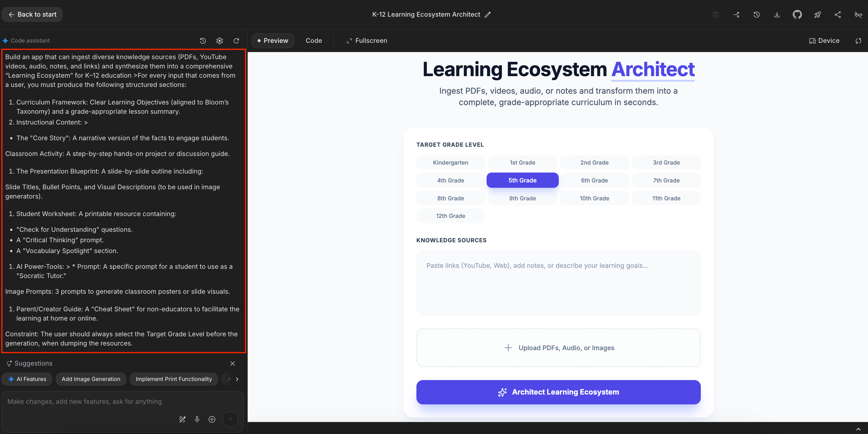Click the Knowledge Sources text area
The height and width of the screenshot is (434, 868).
(558, 283)
